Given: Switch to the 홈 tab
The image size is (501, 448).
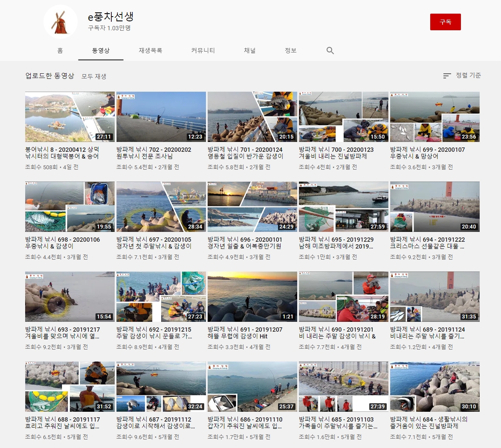Looking at the screenshot, I should 60,50.
